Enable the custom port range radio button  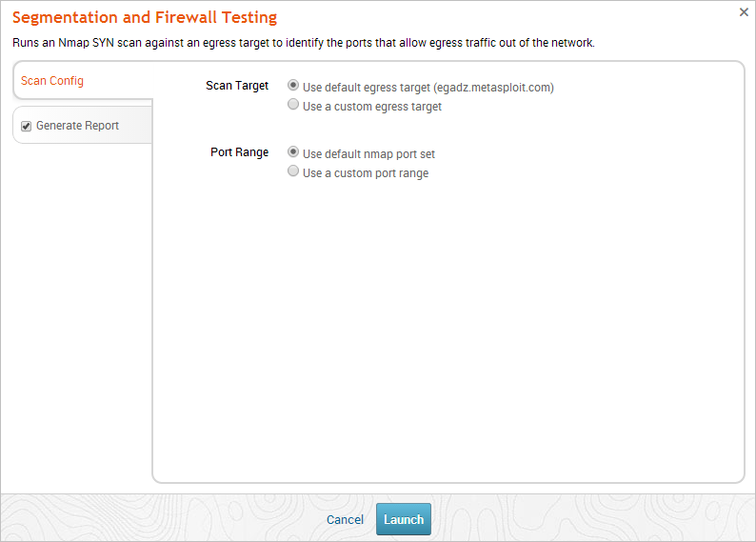coord(293,172)
